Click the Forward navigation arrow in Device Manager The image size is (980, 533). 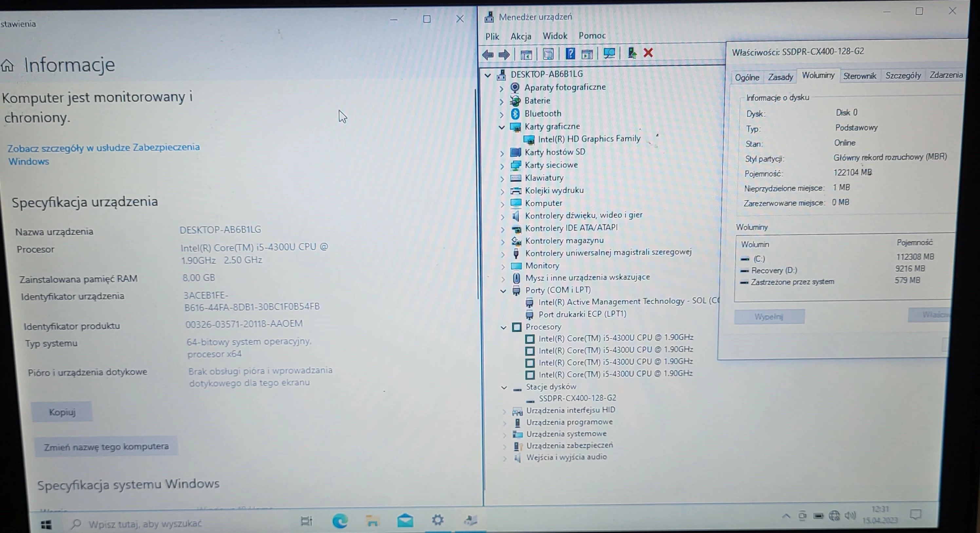[x=504, y=54]
